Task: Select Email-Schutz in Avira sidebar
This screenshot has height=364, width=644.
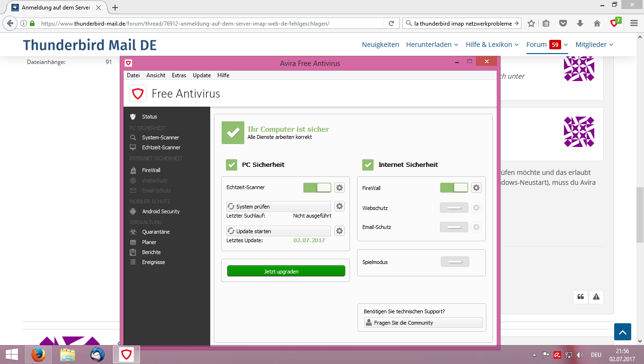Action: click(x=156, y=191)
